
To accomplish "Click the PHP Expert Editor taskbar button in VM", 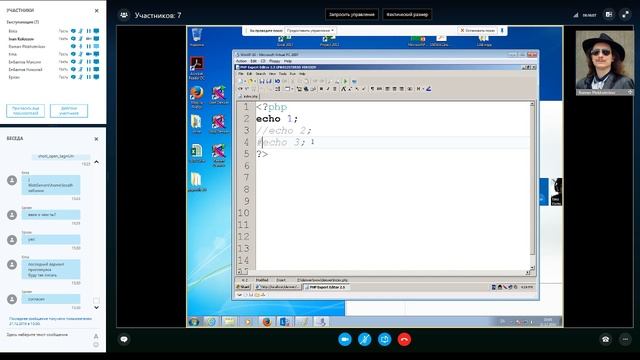I will coord(327,287).
